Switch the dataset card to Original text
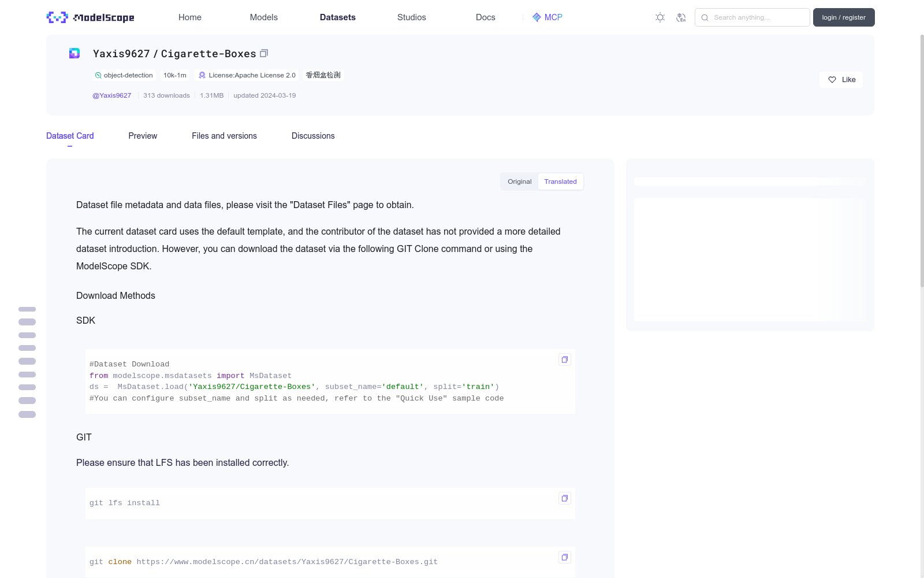924x578 pixels. coord(520,181)
